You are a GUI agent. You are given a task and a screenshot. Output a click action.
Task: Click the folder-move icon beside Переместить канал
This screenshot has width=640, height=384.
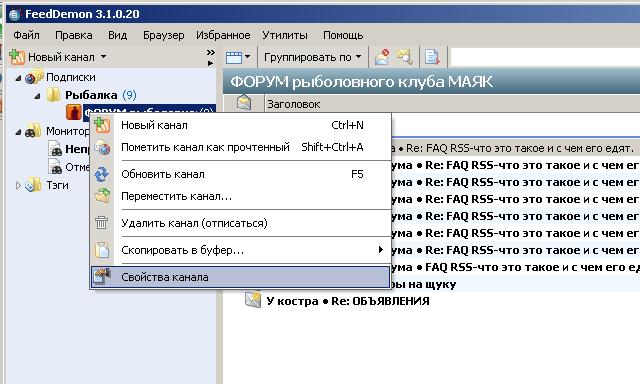(102, 195)
